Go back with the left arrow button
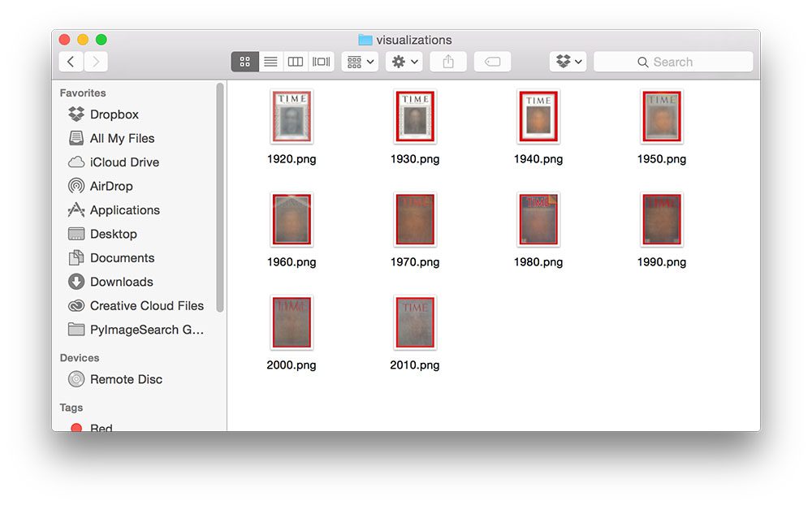This screenshot has width=812, height=505. 71,62
